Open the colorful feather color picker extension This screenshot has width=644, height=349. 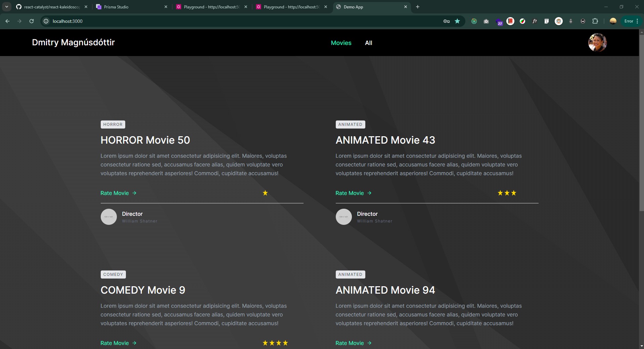[x=522, y=21]
